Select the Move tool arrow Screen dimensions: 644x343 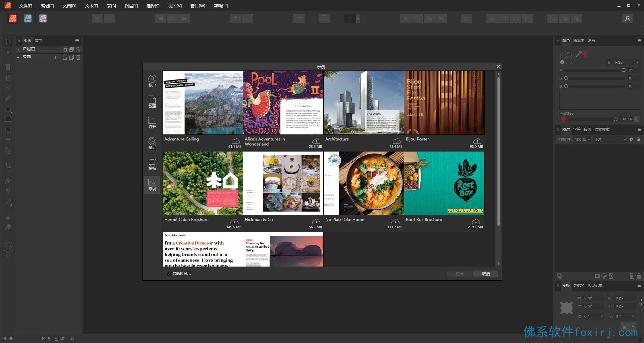[8, 42]
